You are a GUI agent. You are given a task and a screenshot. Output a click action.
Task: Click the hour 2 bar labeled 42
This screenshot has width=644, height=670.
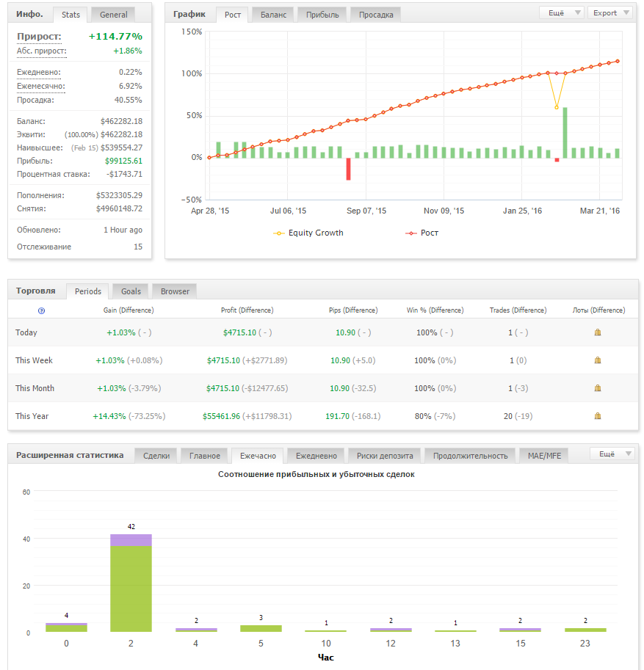coord(131,583)
